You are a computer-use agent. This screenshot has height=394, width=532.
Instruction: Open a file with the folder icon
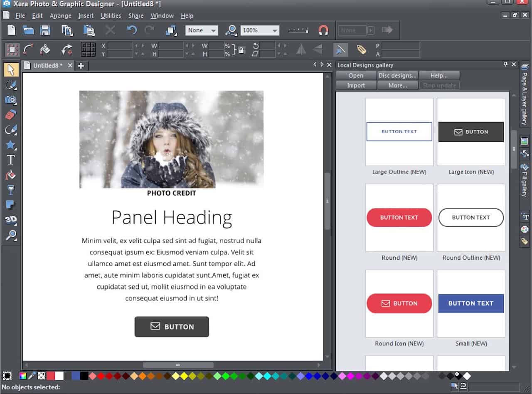28,30
